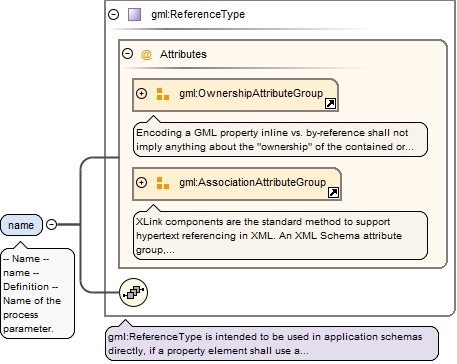Follow the AssociationAttributeGroup reference arrow icon
The image size is (457, 364).
[x=333, y=192]
